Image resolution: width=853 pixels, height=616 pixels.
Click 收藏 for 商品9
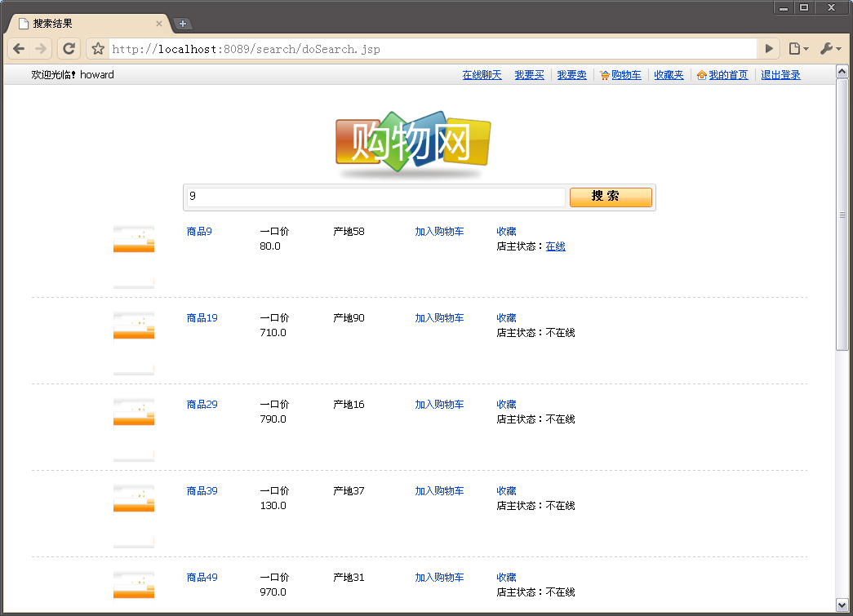pyautogui.click(x=506, y=232)
